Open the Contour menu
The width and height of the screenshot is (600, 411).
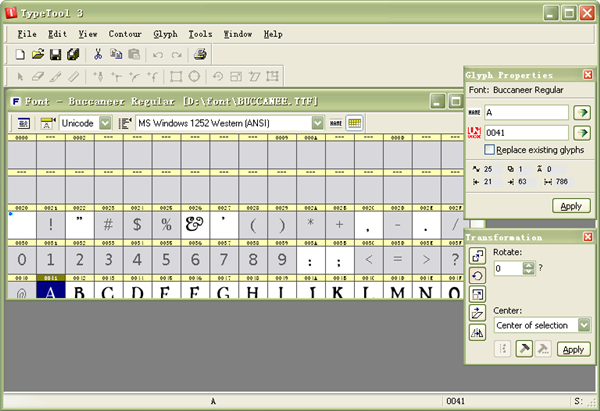(125, 33)
